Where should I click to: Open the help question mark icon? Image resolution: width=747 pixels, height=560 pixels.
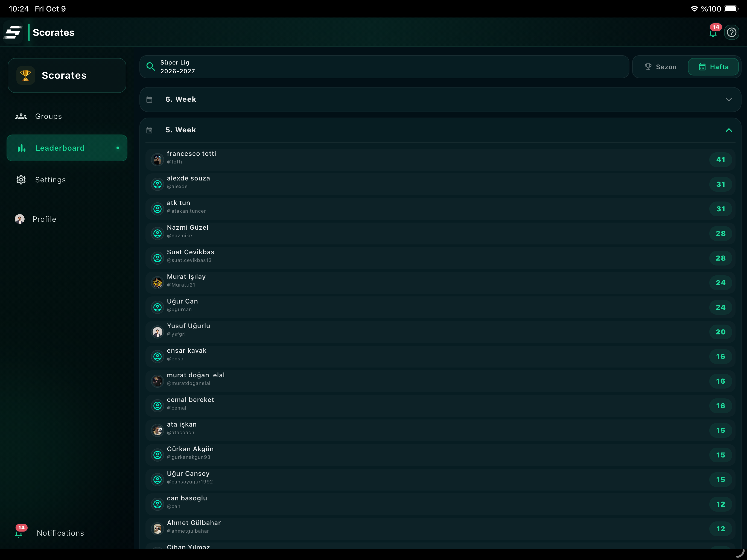coord(731,33)
